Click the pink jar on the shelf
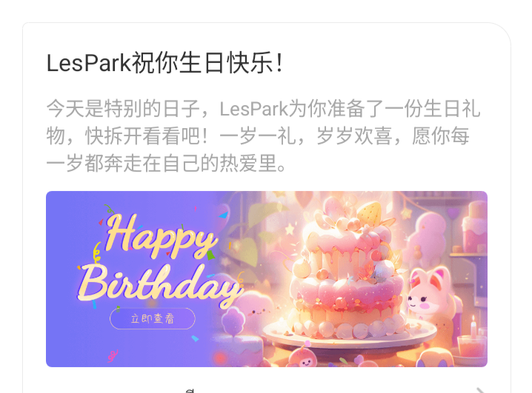 (475, 228)
